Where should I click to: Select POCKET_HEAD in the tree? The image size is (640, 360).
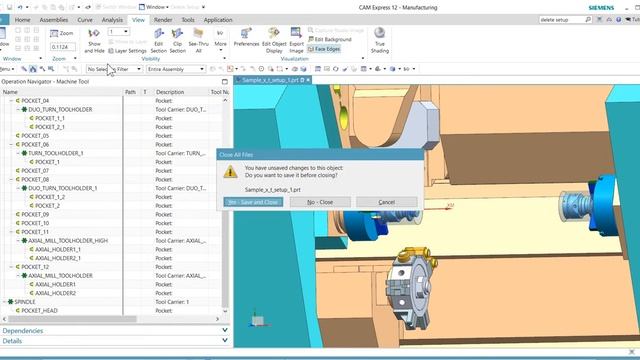coord(39,311)
